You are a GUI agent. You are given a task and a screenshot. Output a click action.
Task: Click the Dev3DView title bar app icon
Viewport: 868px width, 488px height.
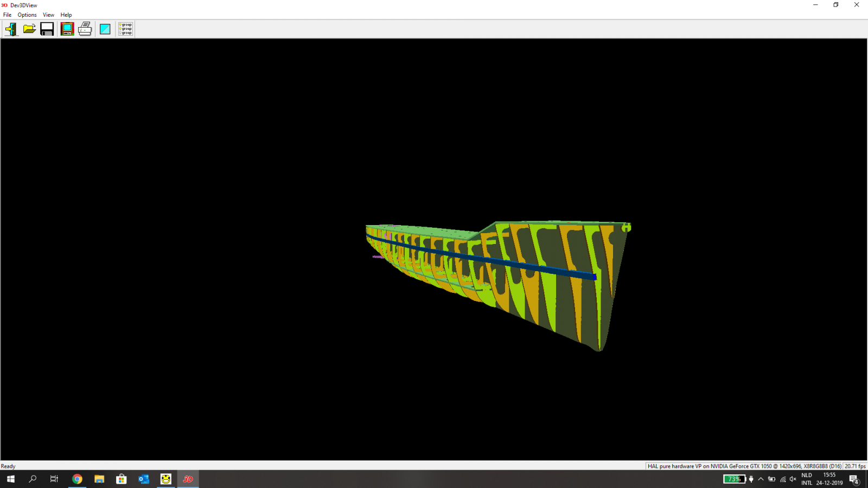pyautogui.click(x=4, y=5)
